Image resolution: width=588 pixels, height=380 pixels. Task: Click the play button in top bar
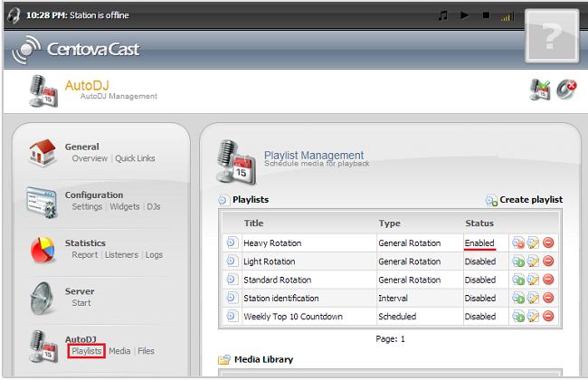pyautogui.click(x=465, y=15)
